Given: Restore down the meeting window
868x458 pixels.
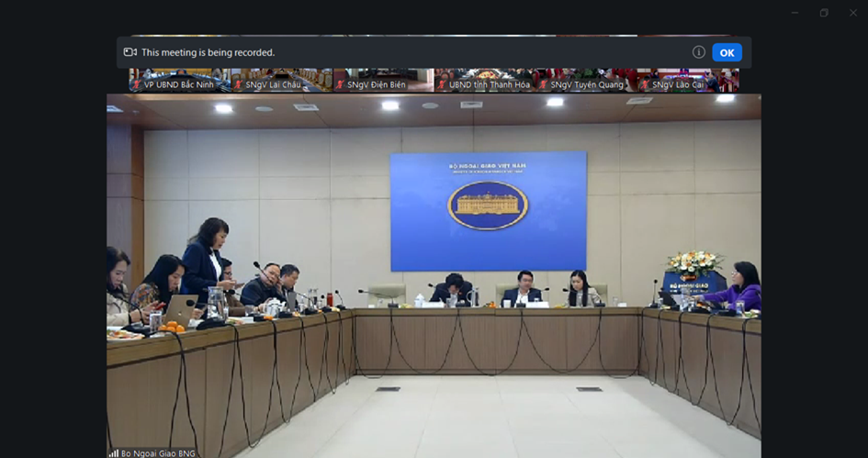Looking at the screenshot, I should click(x=824, y=13).
